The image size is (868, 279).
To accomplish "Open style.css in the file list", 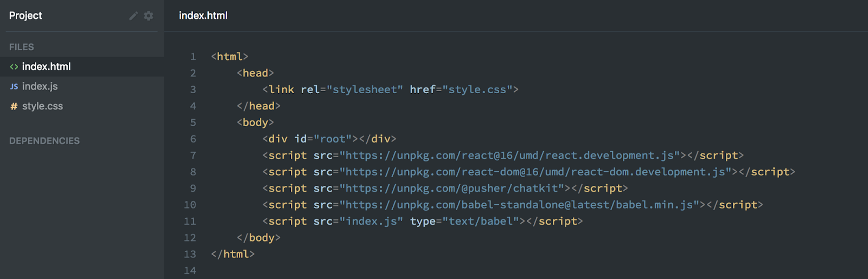I will click(82, 106).
